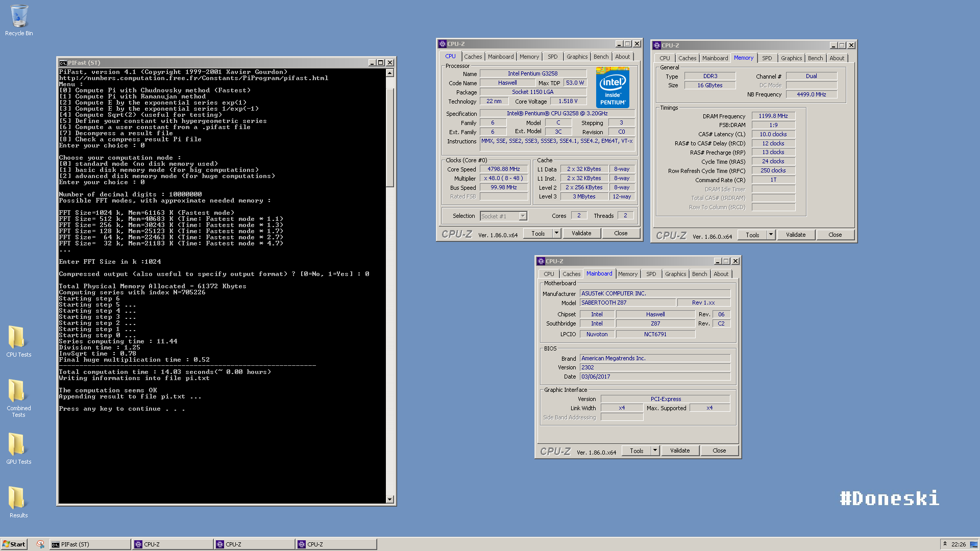Open Tools dropdown arrow in CPU-Z Memory window
Screen dimensions: 980x551
771,235
